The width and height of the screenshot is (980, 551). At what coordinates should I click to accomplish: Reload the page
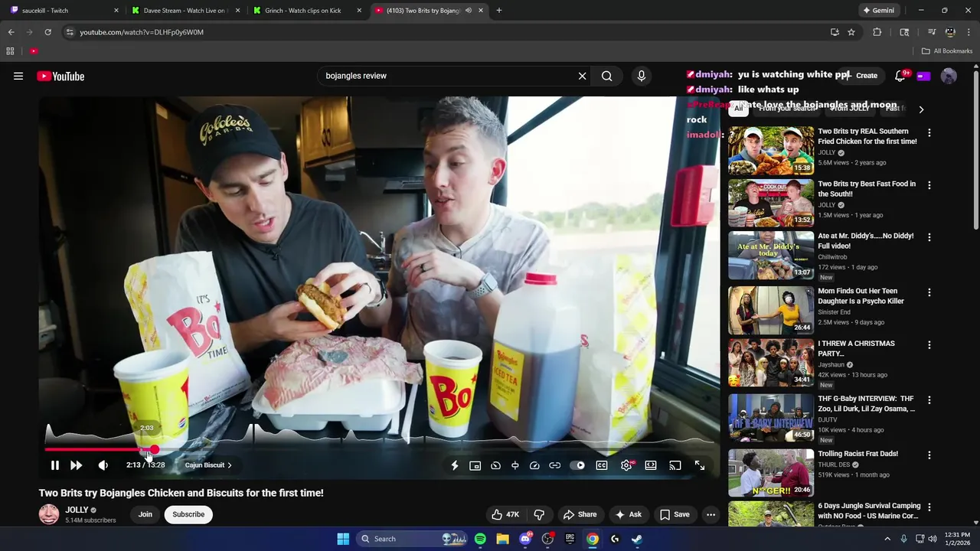pos(47,32)
